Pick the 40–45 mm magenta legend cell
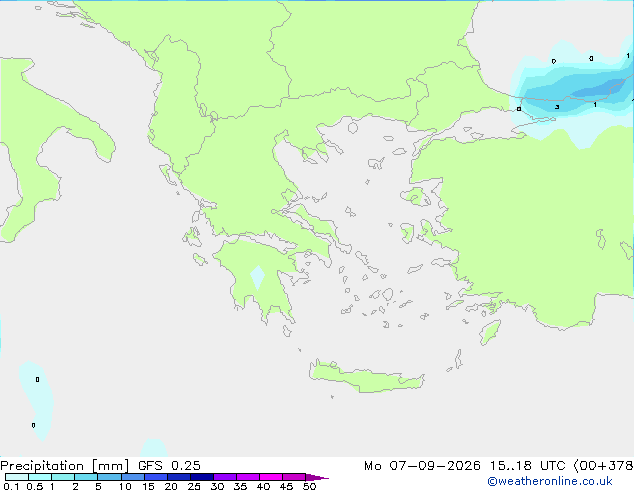This screenshot has width=634, height=490. click(271, 477)
